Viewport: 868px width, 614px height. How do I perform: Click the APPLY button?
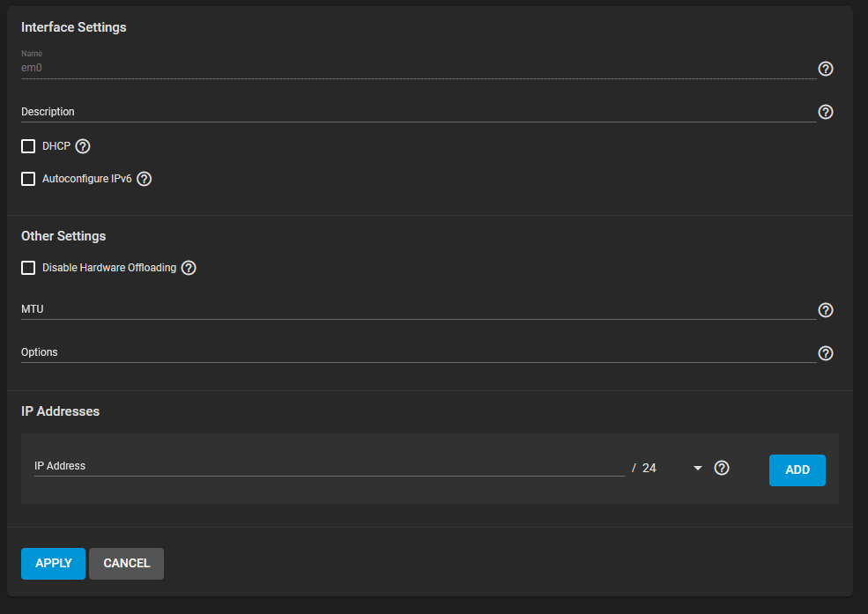(x=53, y=564)
